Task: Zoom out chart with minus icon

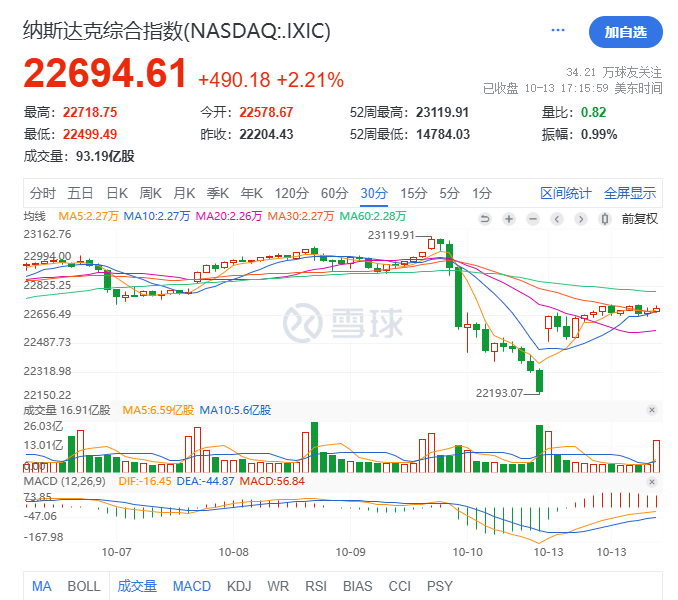Action: 533,219
